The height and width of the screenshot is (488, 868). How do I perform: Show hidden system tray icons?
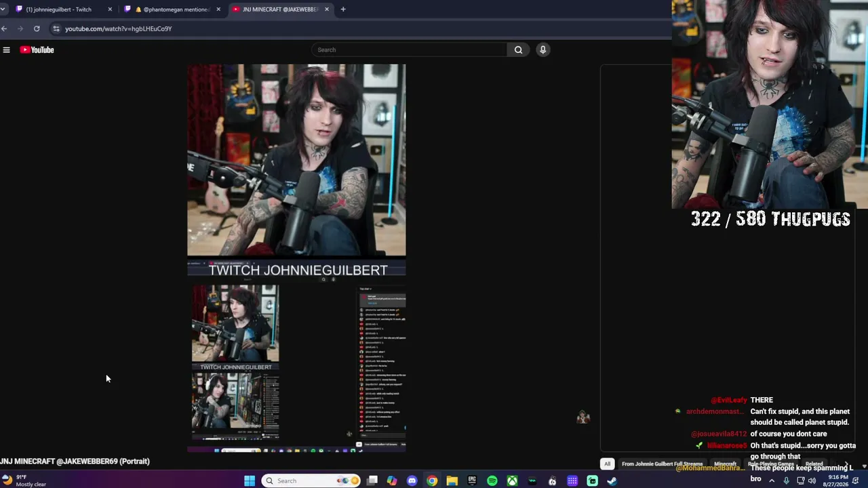coord(771,481)
